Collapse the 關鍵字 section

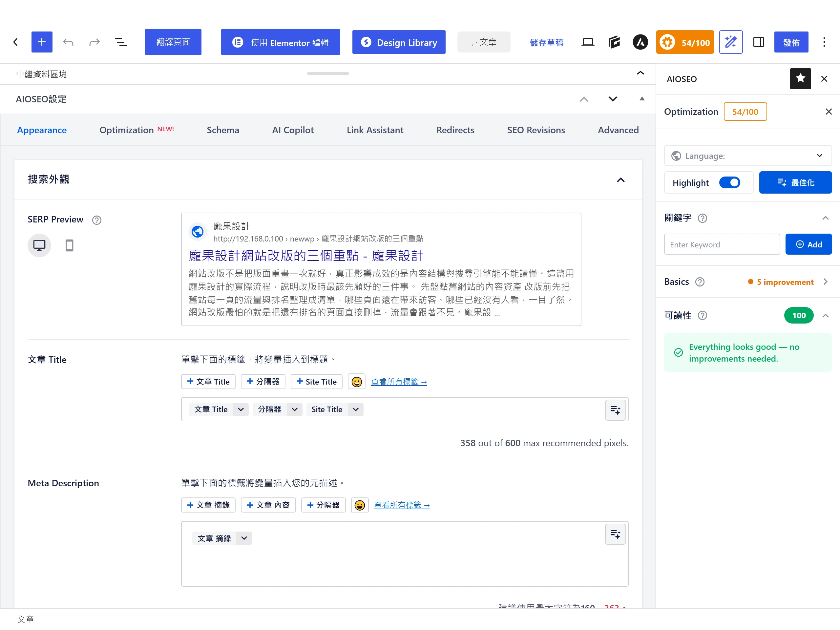click(x=825, y=218)
